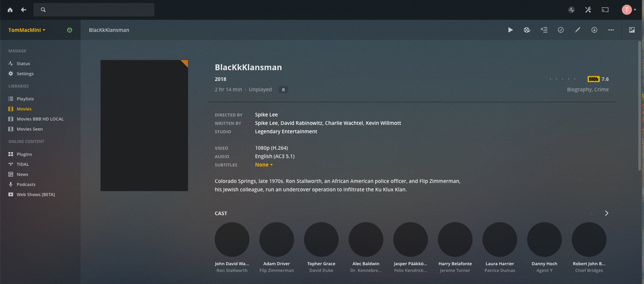
Task: Open Laura Harrier cast photo
Action: 500,240
